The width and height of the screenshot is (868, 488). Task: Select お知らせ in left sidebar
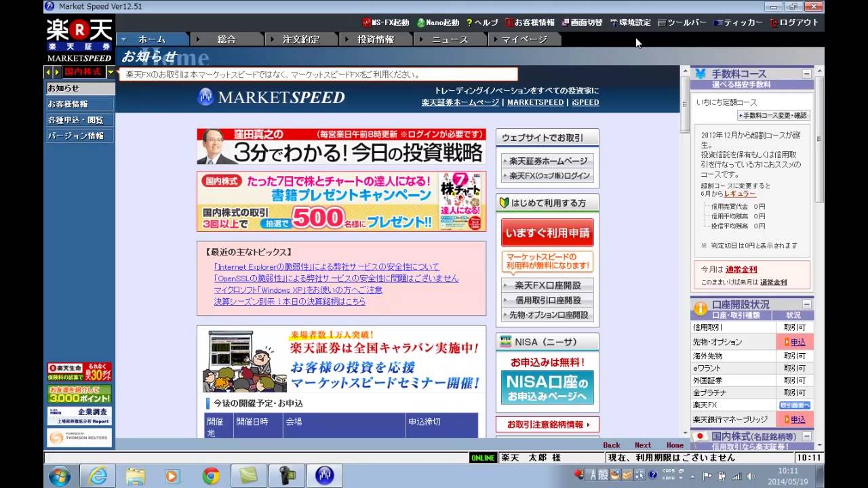[79, 88]
